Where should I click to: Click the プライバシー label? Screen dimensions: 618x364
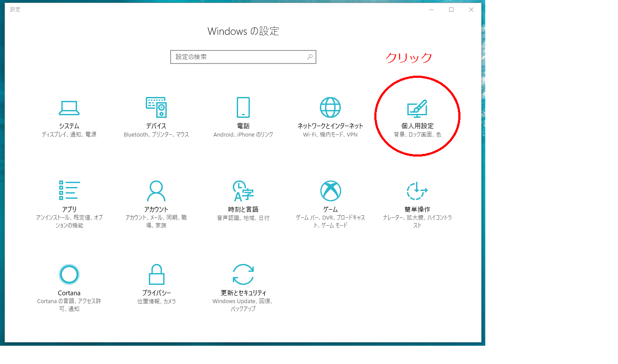156,293
